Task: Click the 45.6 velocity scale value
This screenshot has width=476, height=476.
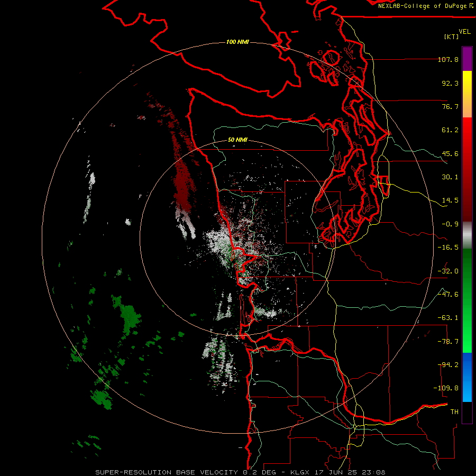Action: tap(450, 153)
